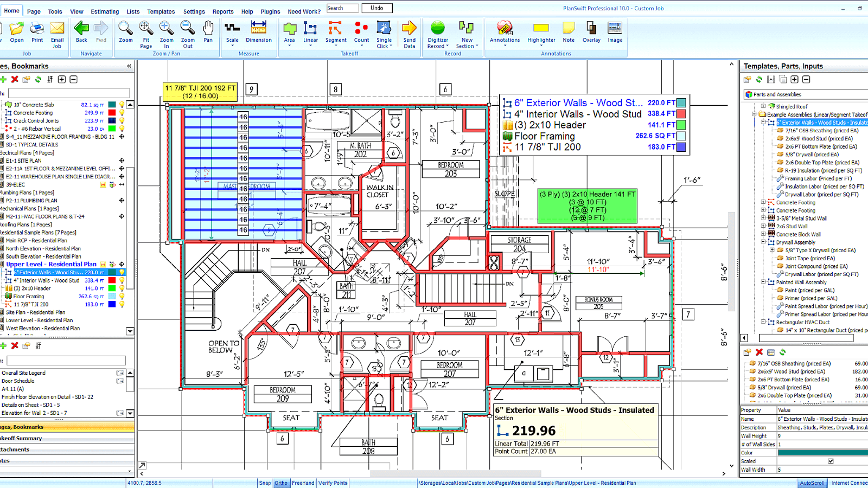Toggle the Ortho status bar button
The height and width of the screenshot is (488, 868).
point(281,483)
